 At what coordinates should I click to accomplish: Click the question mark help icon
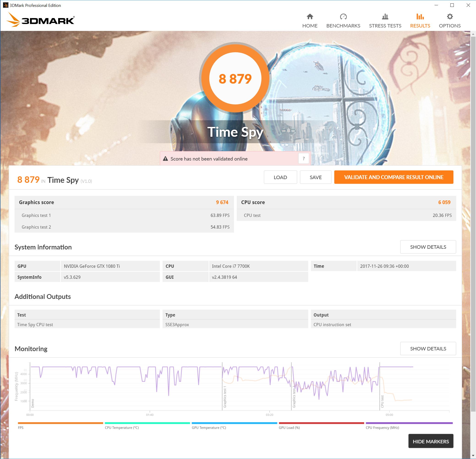coord(303,159)
